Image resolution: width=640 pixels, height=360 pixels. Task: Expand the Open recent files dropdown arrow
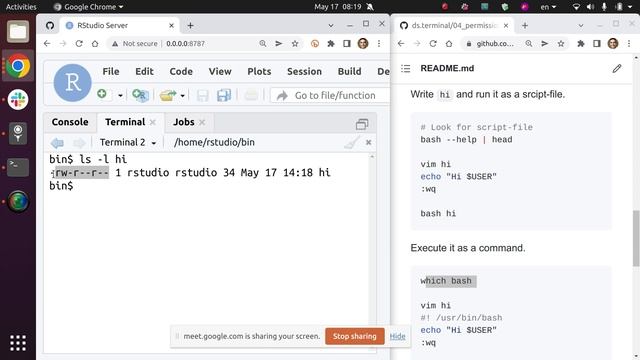182,96
